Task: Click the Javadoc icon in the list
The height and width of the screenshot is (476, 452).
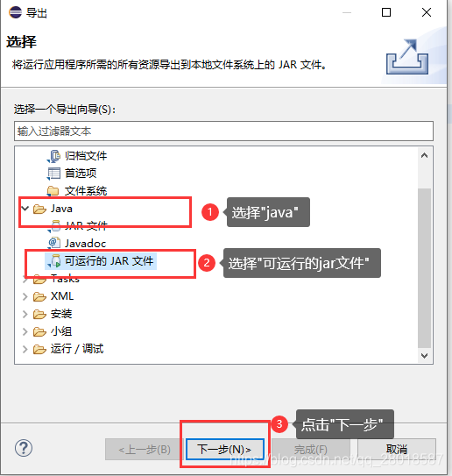Action: [54, 243]
